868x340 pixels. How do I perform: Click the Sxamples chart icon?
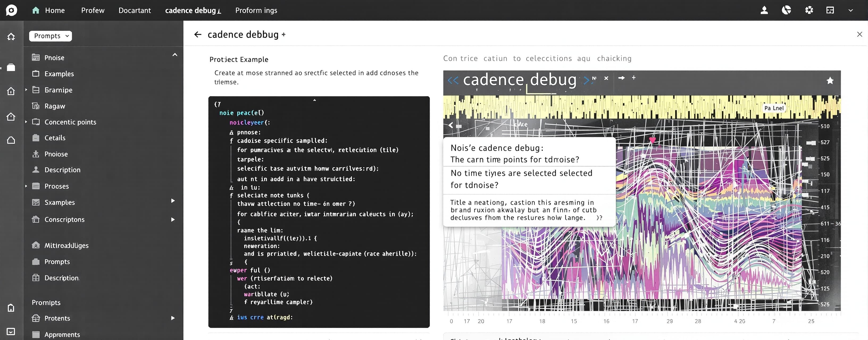(36, 202)
